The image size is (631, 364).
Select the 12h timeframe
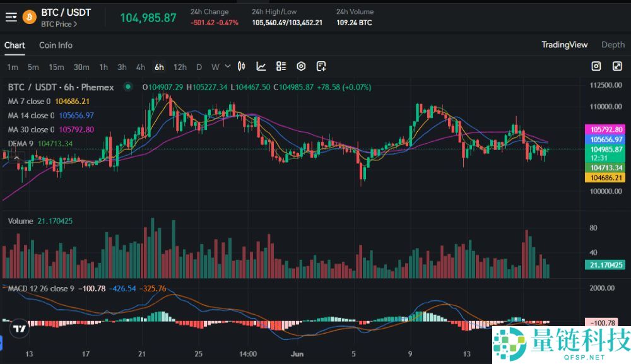coord(180,67)
